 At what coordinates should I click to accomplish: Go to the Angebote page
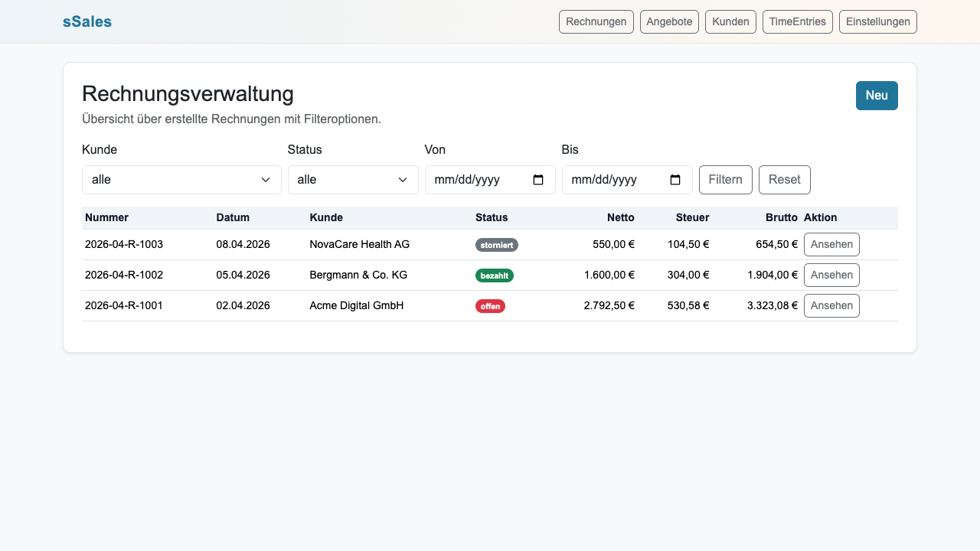pos(669,21)
